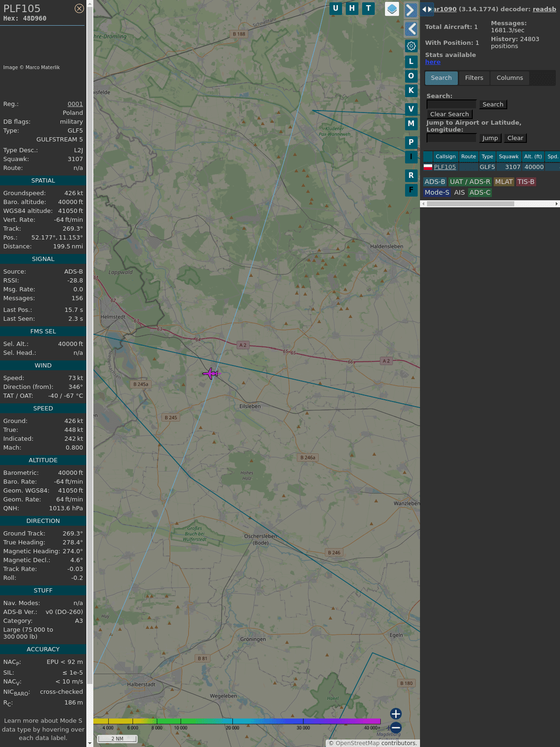Click the SIGNAL section header
Image resolution: width=560 pixels, height=747 pixels.
(x=43, y=259)
